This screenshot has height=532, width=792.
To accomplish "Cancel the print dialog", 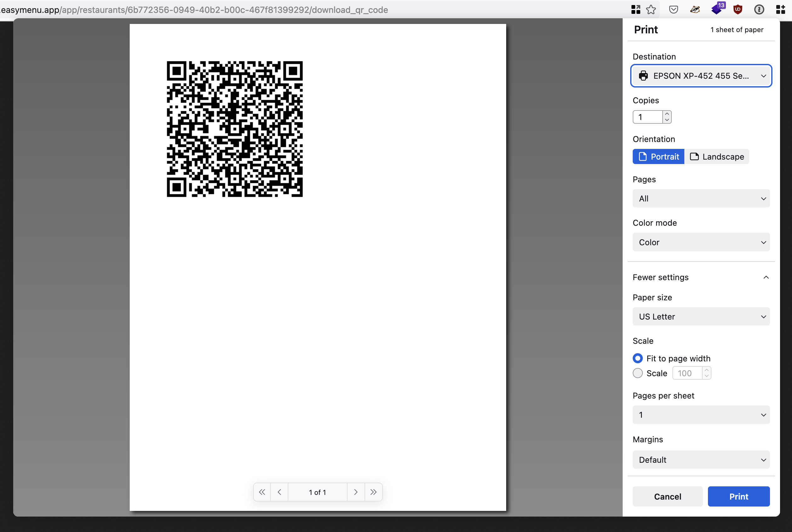I will pos(667,496).
